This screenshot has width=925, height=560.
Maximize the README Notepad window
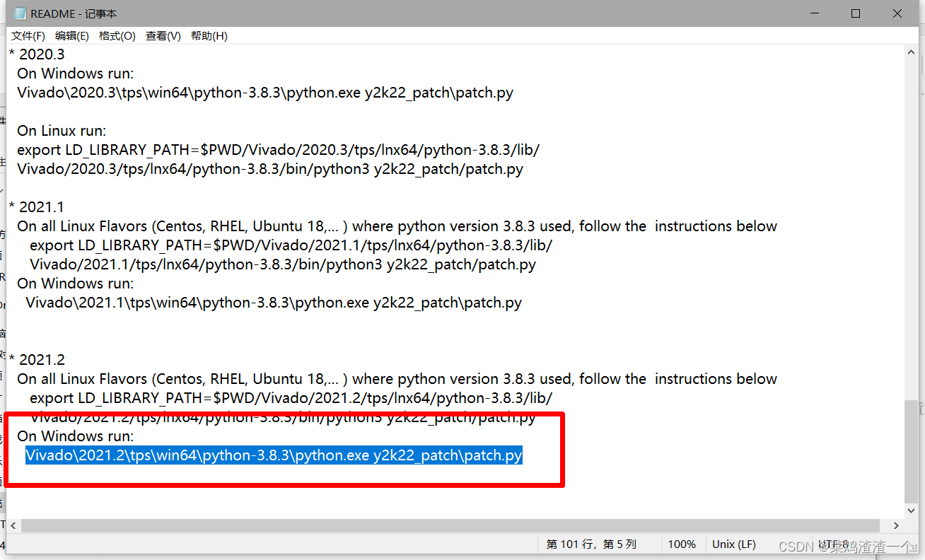tap(856, 13)
